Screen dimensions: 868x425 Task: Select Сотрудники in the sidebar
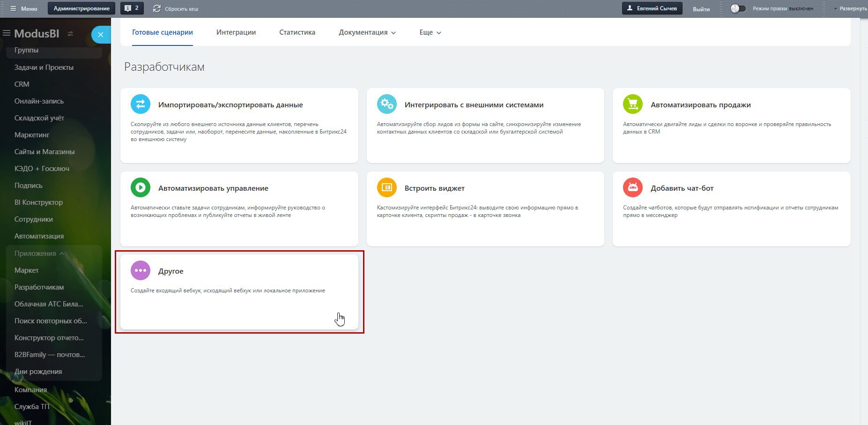click(34, 219)
